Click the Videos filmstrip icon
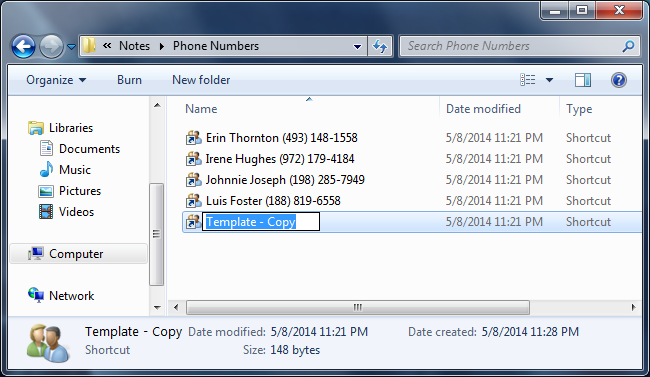 pos(46,212)
